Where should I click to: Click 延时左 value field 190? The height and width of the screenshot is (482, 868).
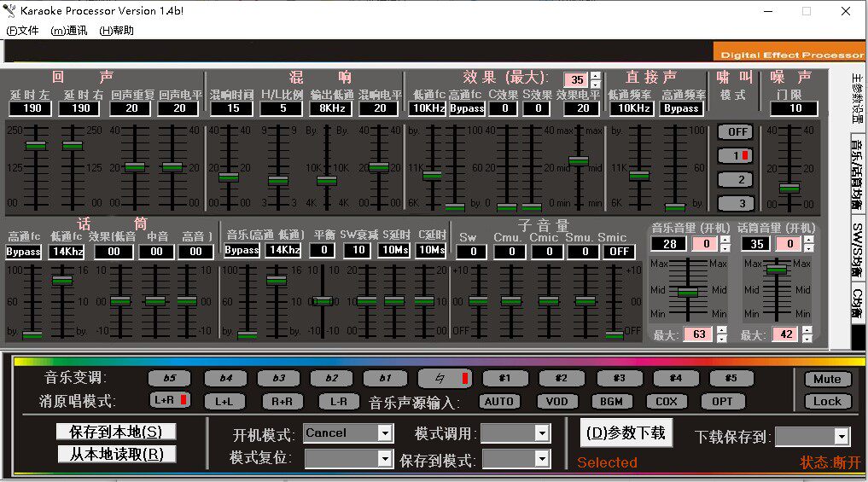31,108
